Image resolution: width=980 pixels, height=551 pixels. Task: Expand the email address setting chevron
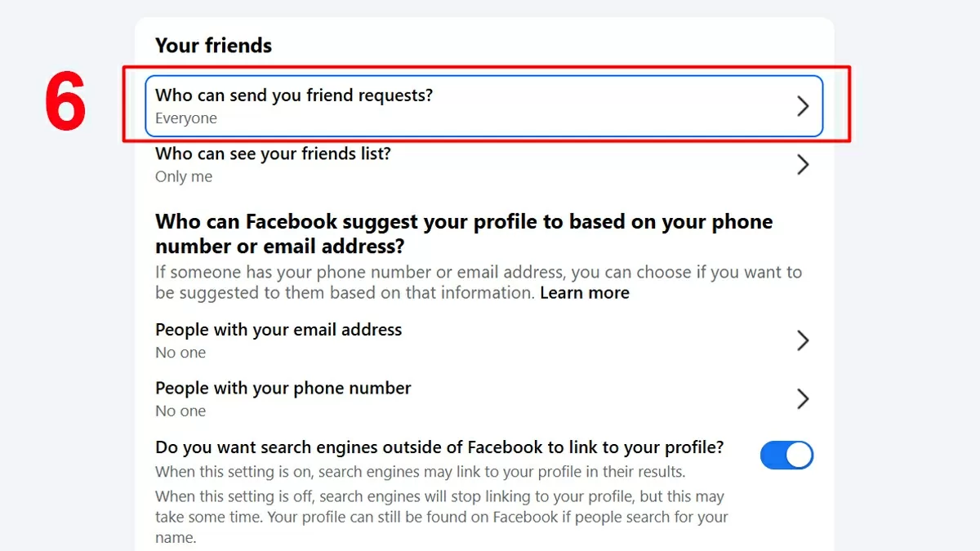coord(802,340)
